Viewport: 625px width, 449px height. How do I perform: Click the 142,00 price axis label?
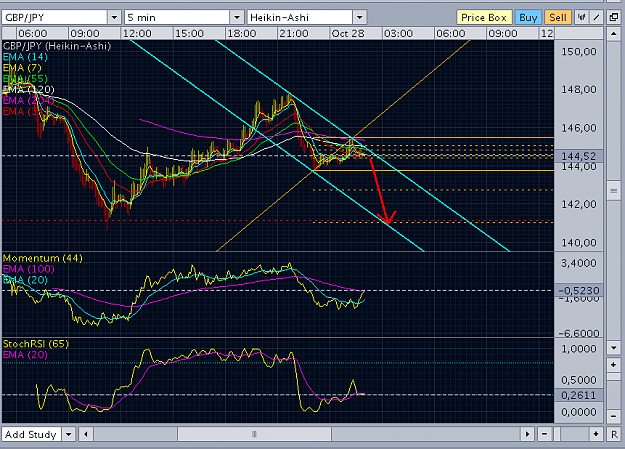pyautogui.click(x=579, y=204)
